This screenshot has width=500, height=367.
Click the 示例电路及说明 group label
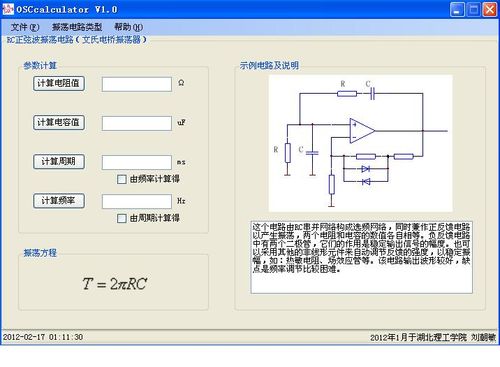pyautogui.click(x=269, y=65)
